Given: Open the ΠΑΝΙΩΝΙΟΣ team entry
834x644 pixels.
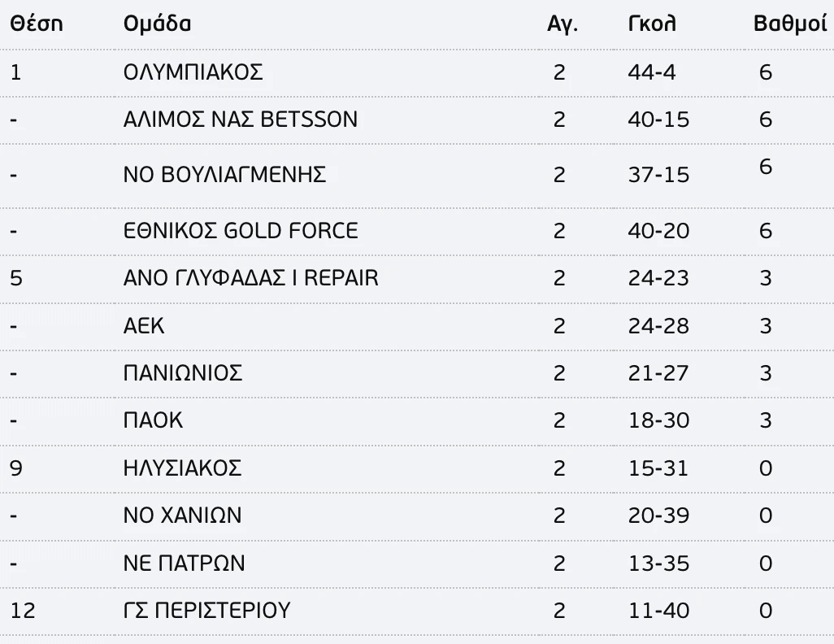Looking at the screenshot, I should (x=183, y=373).
